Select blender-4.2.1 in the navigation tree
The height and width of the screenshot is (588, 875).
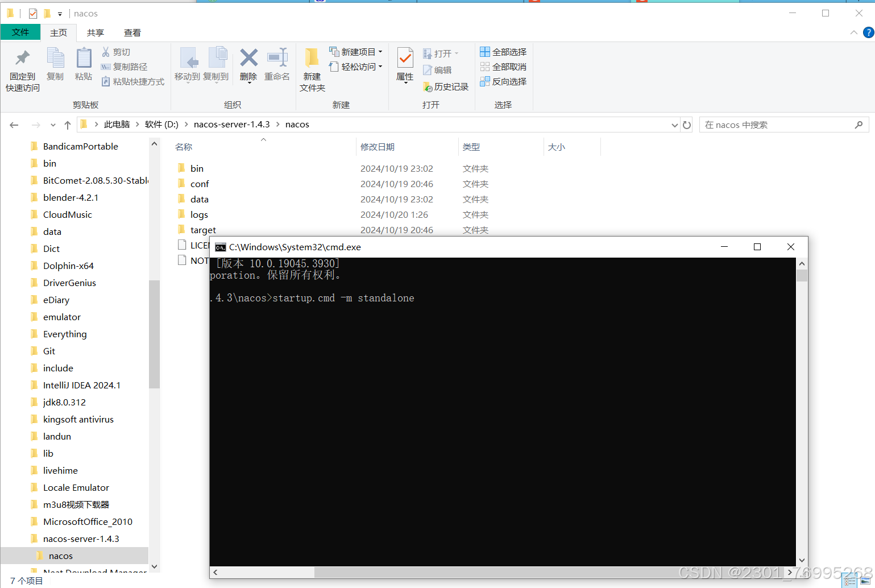click(71, 197)
